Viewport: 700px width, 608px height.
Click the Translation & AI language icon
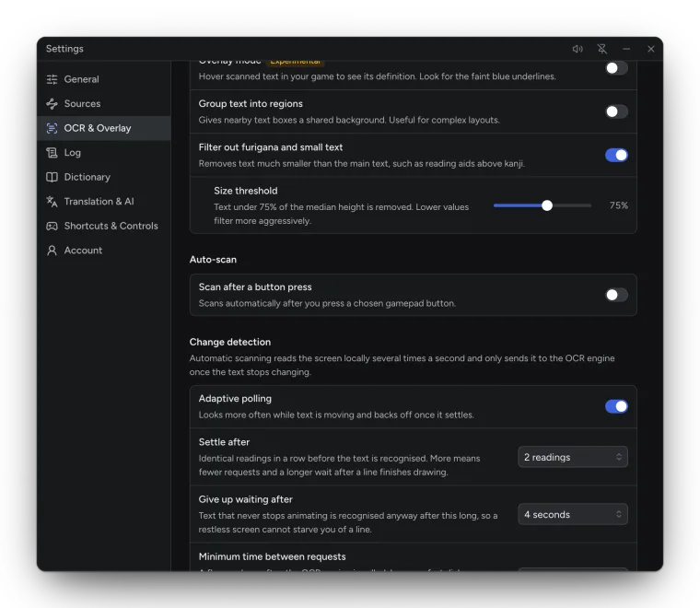tap(52, 202)
